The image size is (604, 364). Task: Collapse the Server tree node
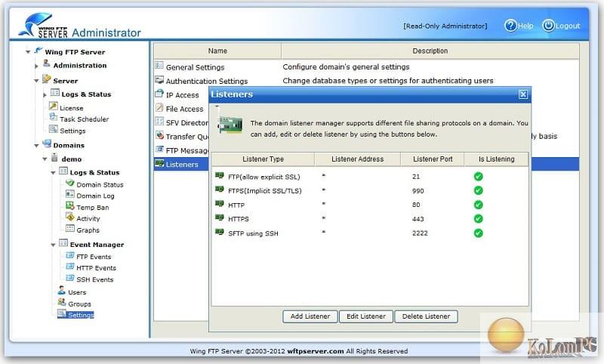click(x=36, y=81)
